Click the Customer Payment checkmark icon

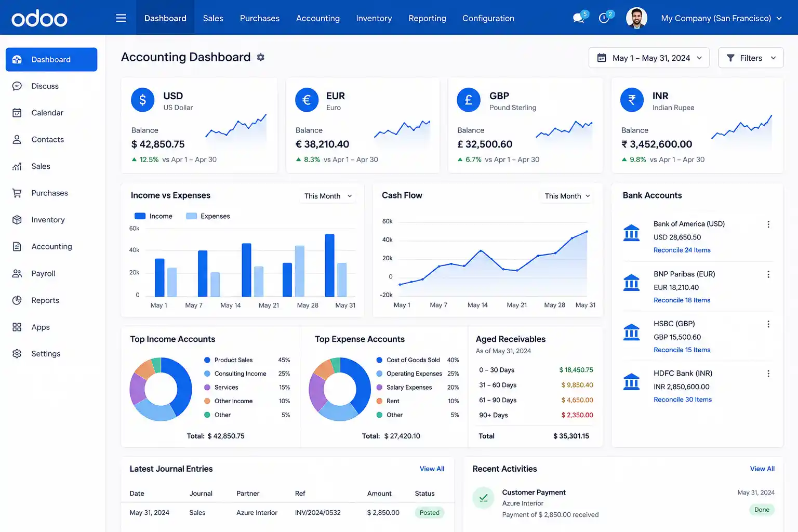(x=483, y=498)
